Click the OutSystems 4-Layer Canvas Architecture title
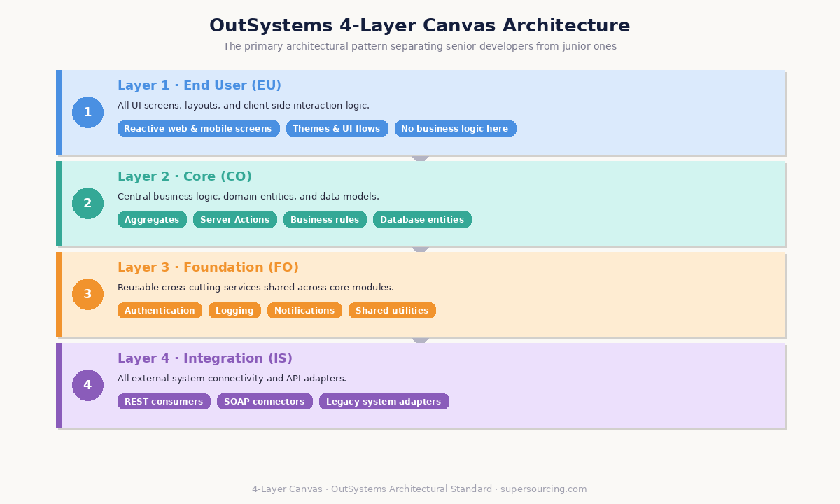Viewport: 840px width, 504px height. (420, 26)
